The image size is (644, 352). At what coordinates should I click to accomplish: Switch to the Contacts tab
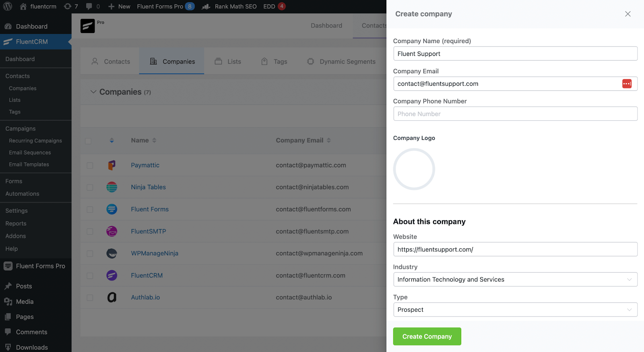point(110,61)
